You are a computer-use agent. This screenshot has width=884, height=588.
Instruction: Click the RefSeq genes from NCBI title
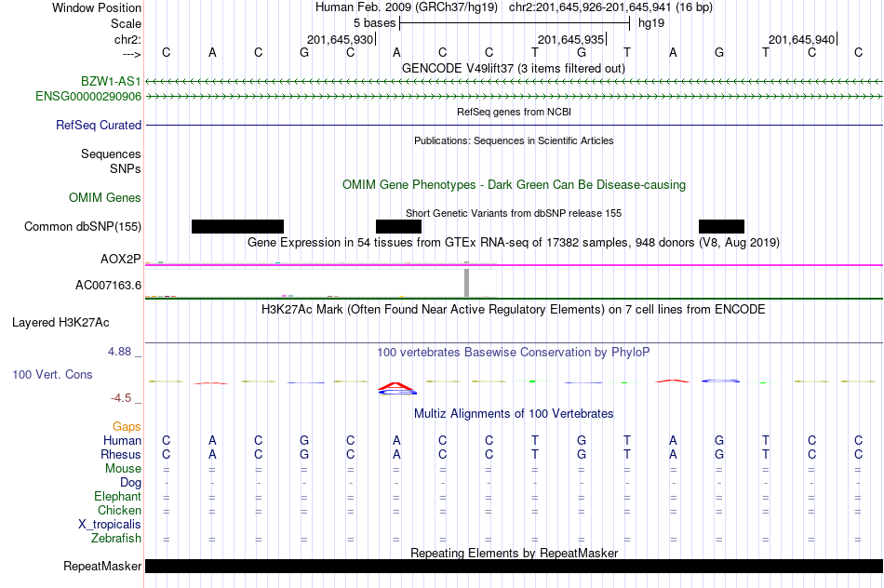point(514,112)
